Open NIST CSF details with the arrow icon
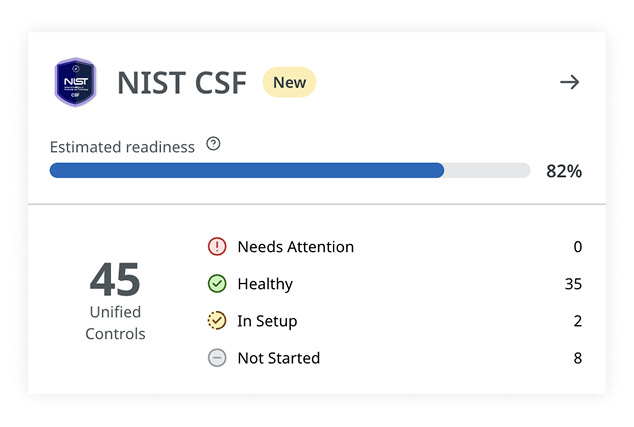The height and width of the screenshot is (427, 634). pos(569,82)
